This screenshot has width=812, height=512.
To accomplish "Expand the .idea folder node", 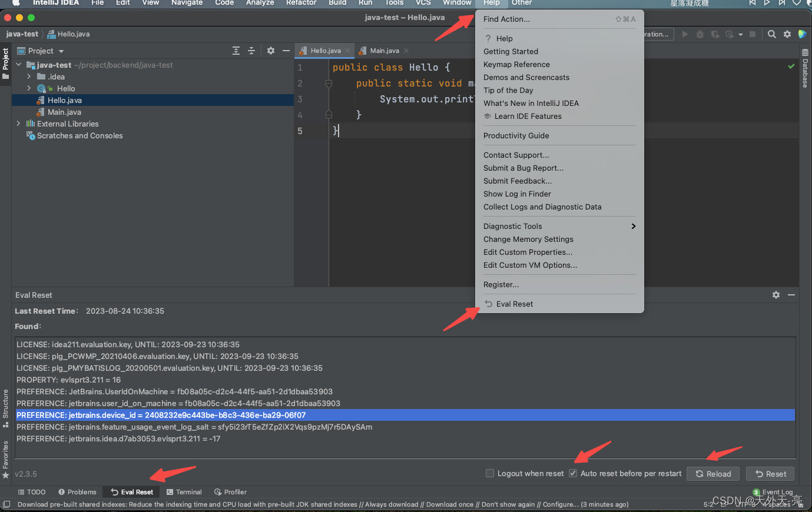I will 29,77.
